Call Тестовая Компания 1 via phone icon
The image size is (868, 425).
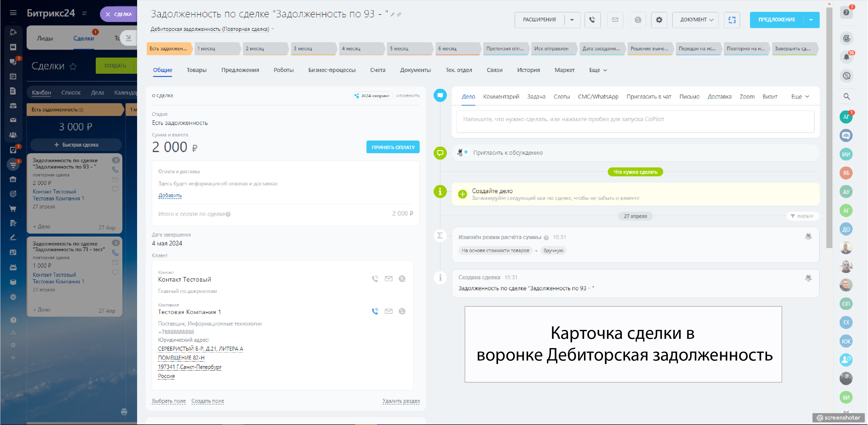point(375,311)
